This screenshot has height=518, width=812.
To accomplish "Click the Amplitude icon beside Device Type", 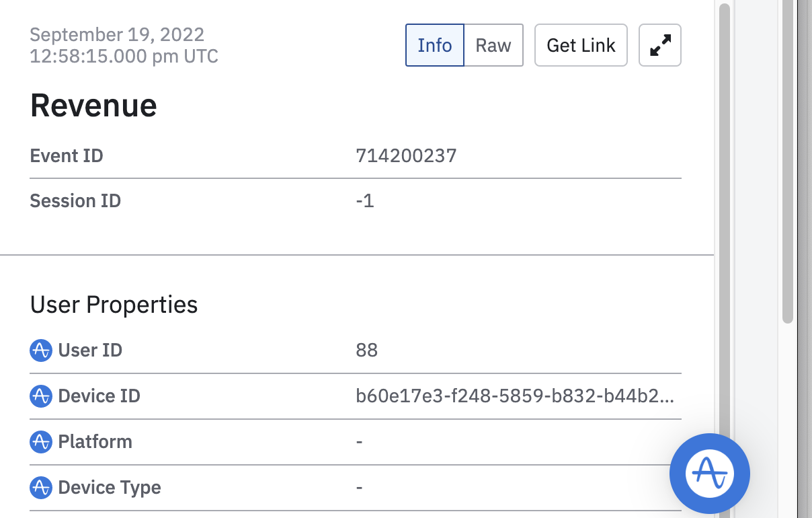I will [41, 488].
